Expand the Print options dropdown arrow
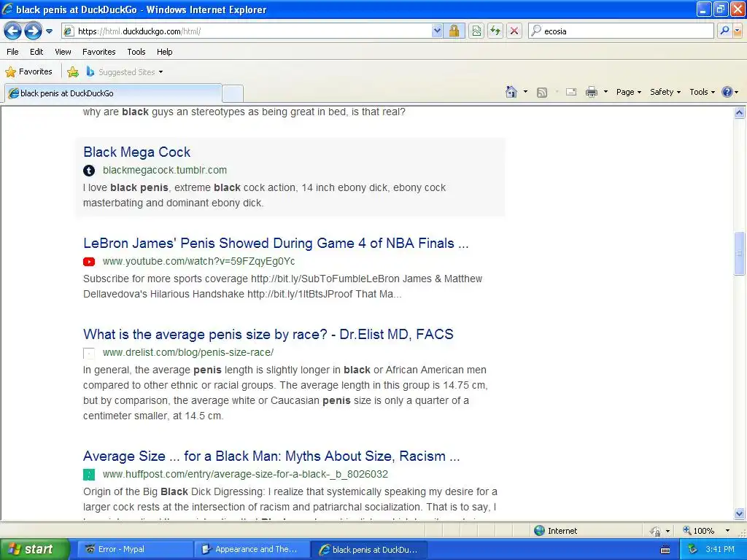Screen dimensions: 747x560 (605, 92)
